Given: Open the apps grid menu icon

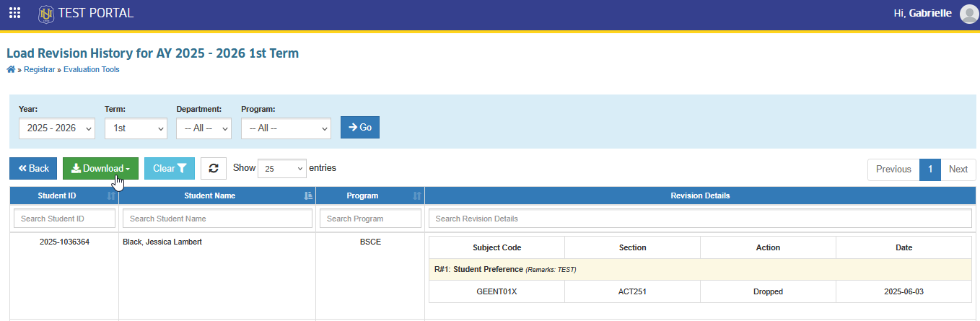Looking at the screenshot, I should point(14,13).
